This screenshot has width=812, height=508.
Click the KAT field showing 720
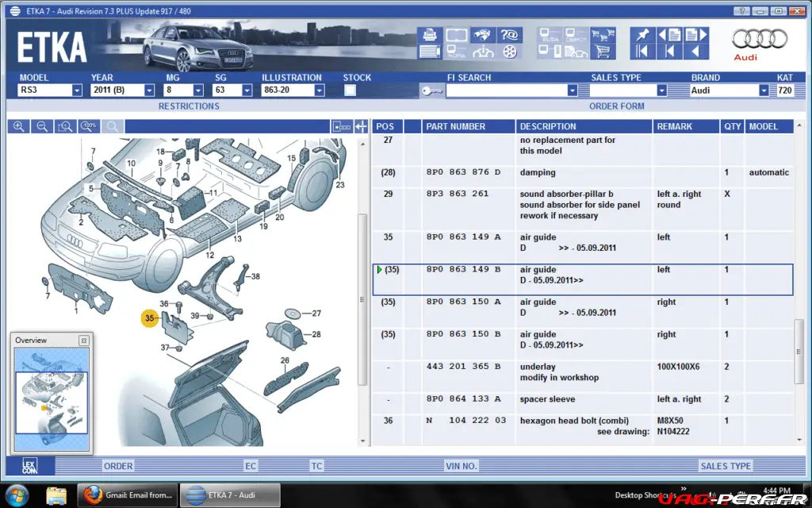coord(784,90)
